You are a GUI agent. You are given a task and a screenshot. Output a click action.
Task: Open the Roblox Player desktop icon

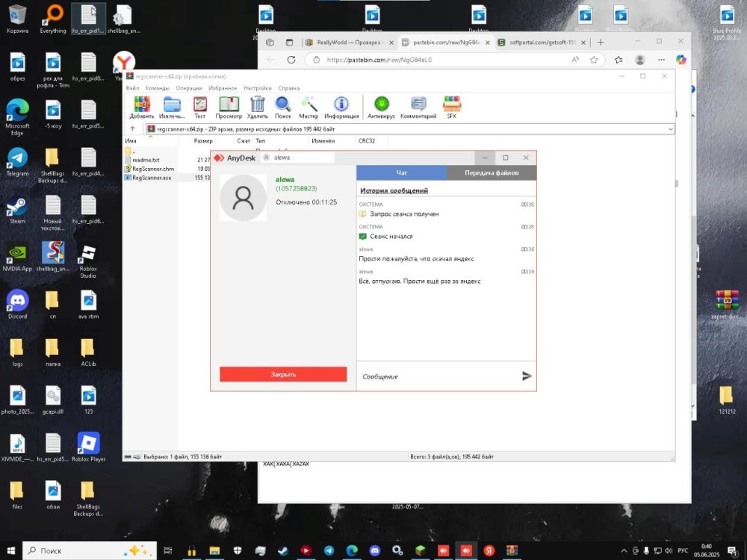[x=89, y=447]
